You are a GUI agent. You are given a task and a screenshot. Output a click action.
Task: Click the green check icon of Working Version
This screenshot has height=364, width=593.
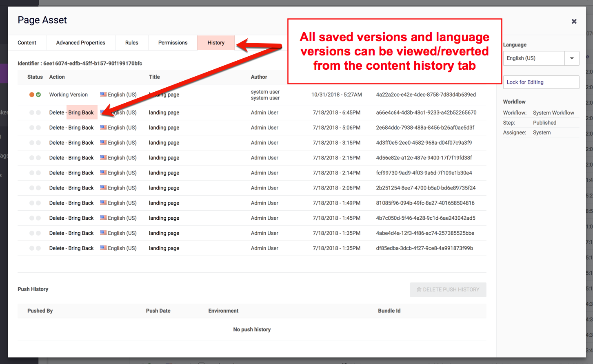coord(38,95)
